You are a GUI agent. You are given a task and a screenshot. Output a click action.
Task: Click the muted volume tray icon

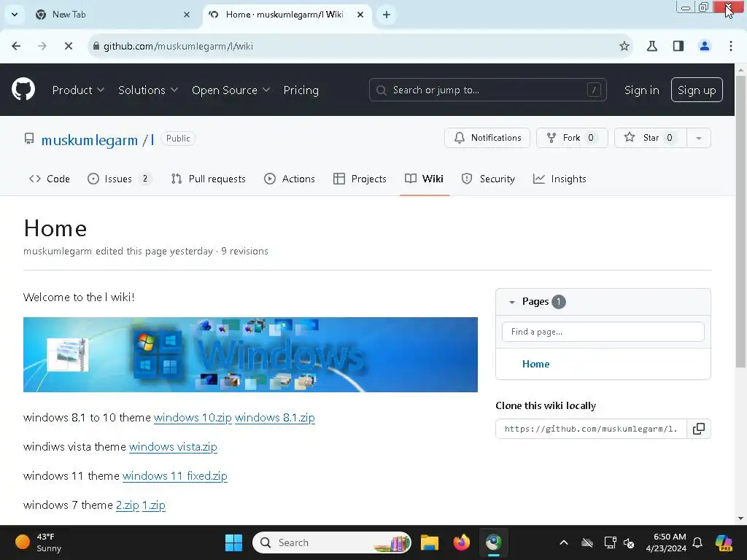(629, 542)
